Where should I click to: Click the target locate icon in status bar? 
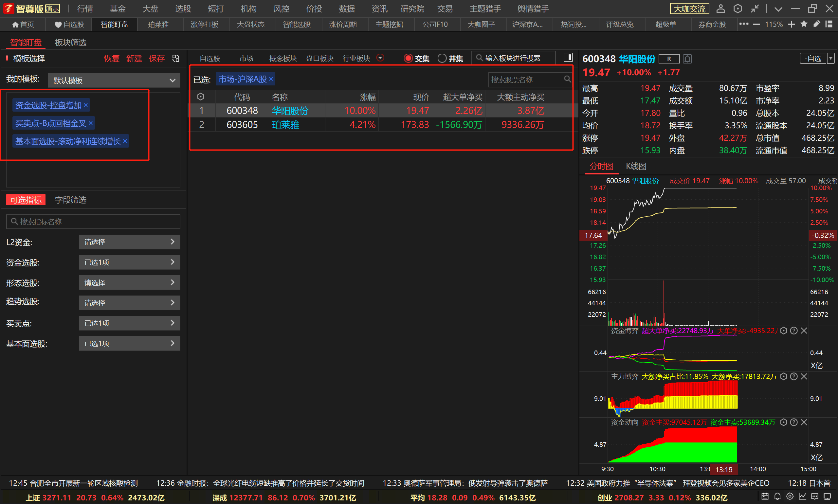(x=790, y=496)
